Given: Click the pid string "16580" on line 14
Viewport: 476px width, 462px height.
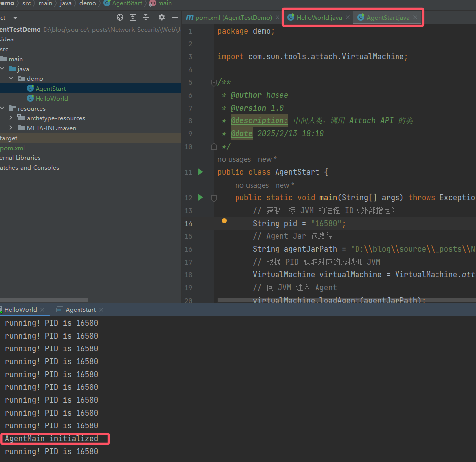Looking at the screenshot, I should click(x=326, y=224).
